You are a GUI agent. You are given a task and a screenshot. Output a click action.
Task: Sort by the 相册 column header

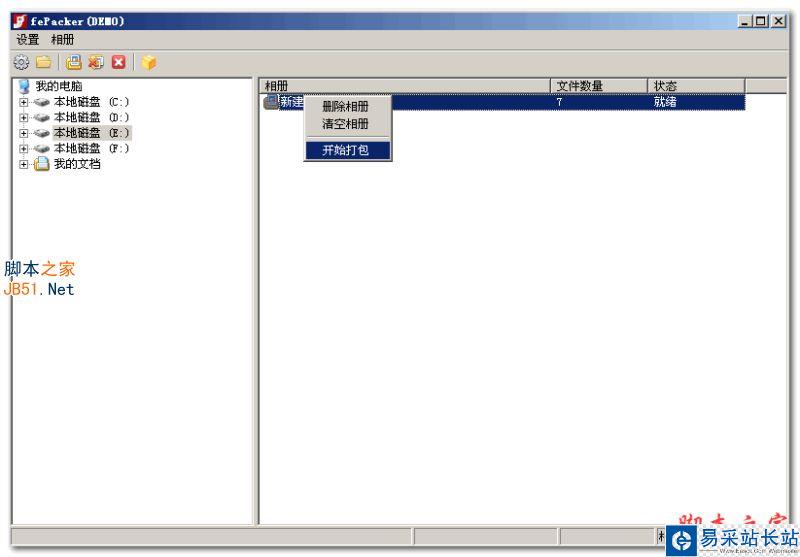point(405,86)
